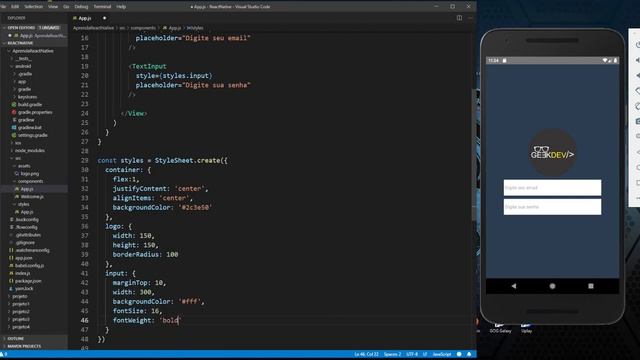Screen dimensions: 640x360
Task: Click the emulator toolbar rotate right icon
Action: 637,106
